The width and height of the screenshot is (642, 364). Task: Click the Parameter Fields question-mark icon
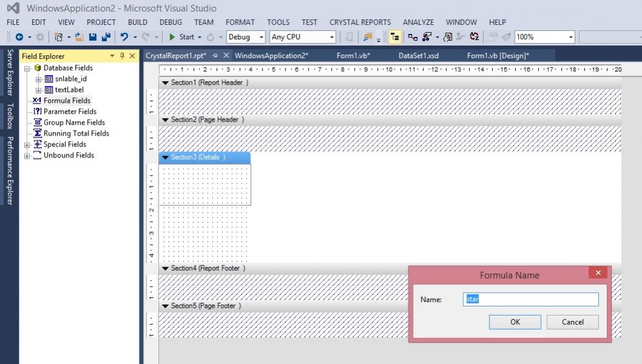[37, 111]
